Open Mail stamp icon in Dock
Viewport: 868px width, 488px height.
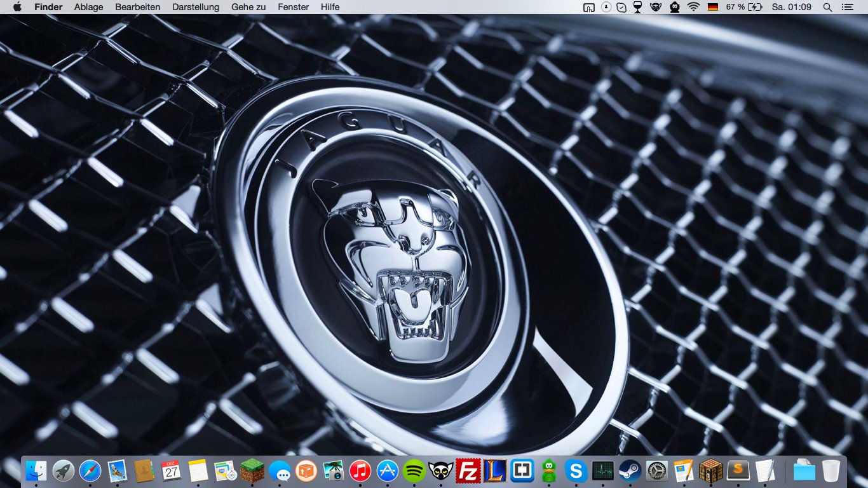(118, 471)
